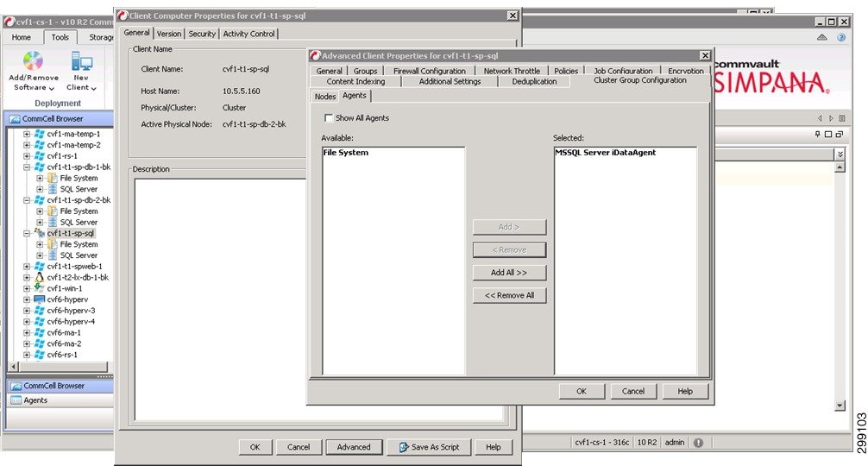Click the status info icon next to admin
The height and width of the screenshot is (466, 868).
699,443
